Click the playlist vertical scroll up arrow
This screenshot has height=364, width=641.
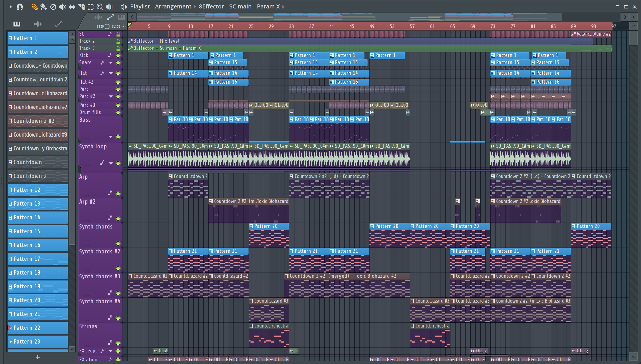pos(633,26)
